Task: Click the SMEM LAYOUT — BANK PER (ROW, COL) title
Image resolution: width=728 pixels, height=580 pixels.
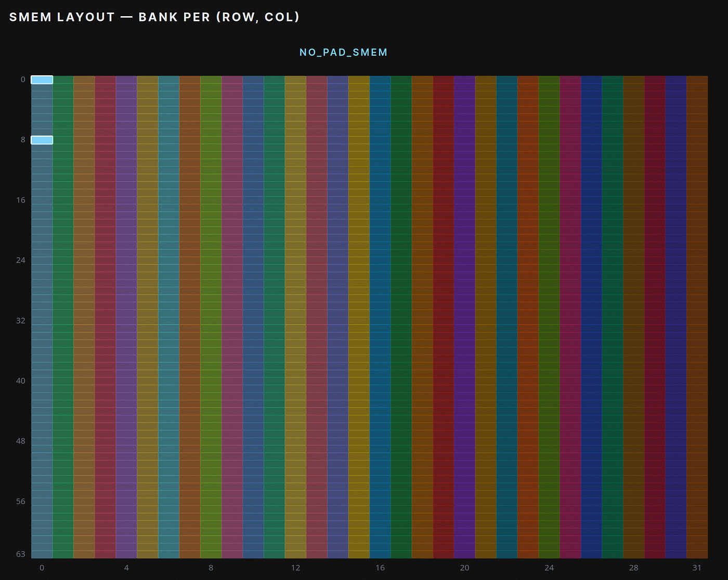Action: 154,17
